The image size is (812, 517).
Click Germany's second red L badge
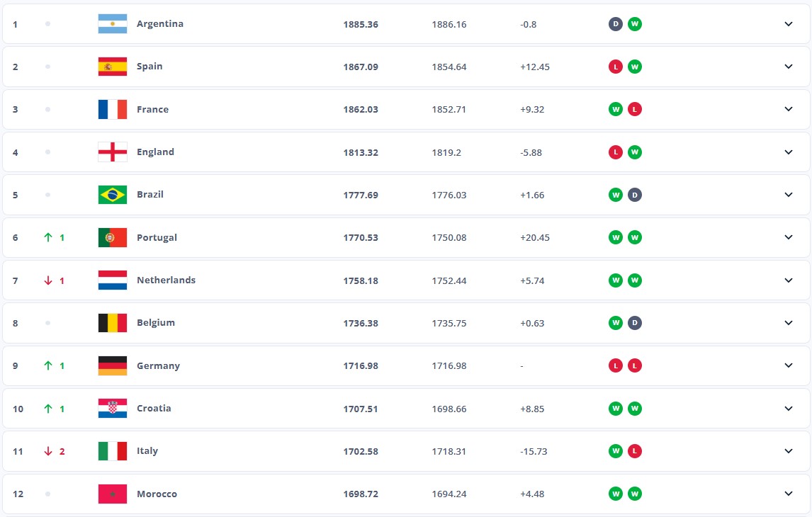tap(635, 365)
